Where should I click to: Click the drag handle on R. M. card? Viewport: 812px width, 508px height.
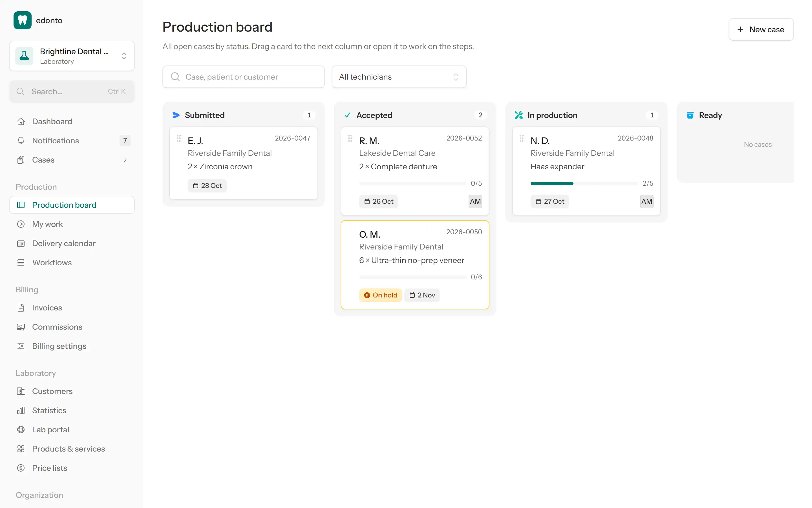tap(350, 138)
